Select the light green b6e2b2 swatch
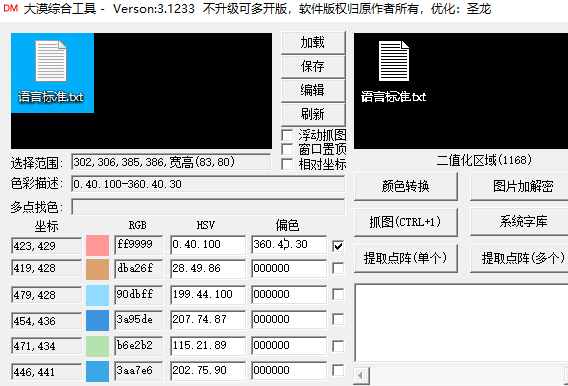568x386 pixels. coord(97,346)
